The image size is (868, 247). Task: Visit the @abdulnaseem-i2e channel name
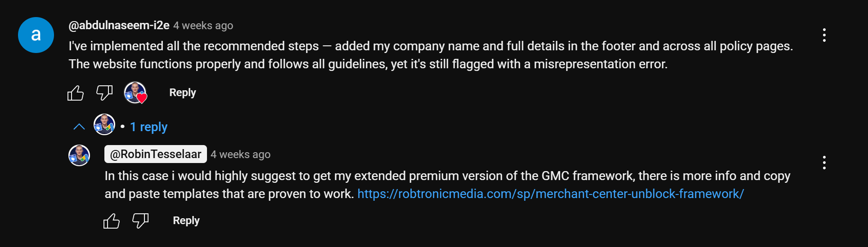(x=119, y=26)
